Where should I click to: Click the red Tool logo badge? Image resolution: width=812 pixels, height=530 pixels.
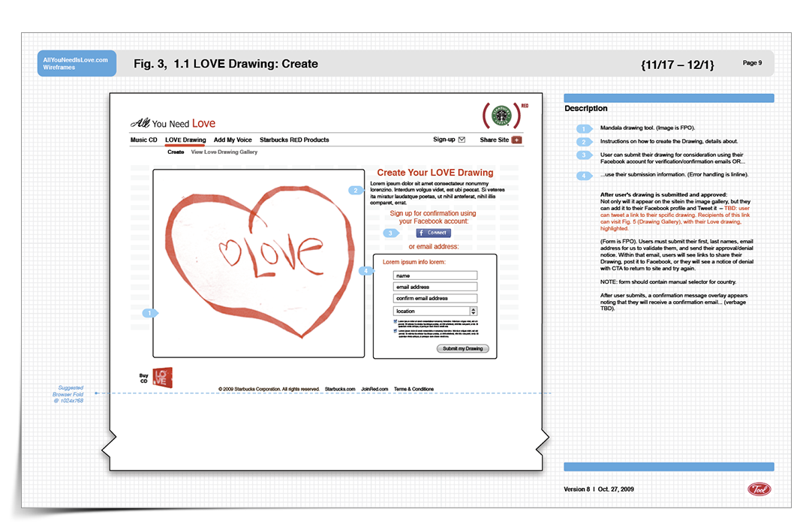point(759,489)
